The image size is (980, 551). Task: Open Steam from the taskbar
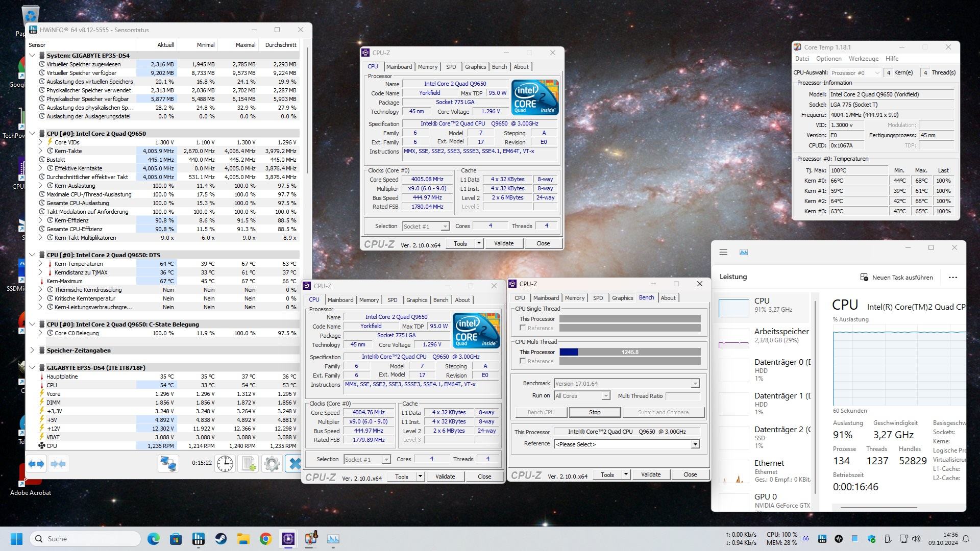pos(220,539)
